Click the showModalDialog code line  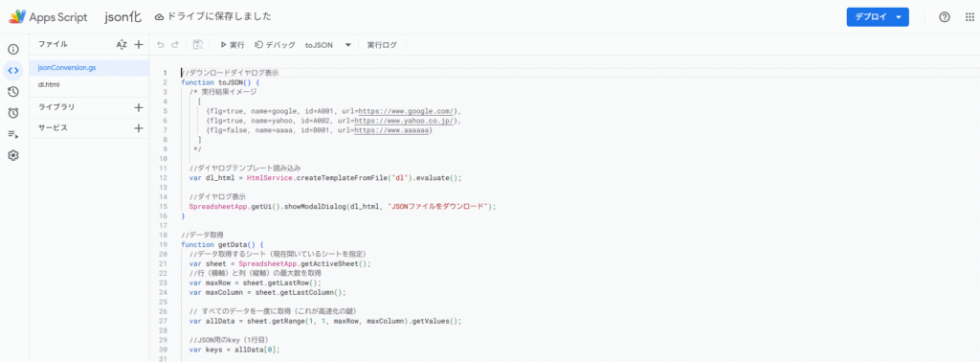click(343, 207)
